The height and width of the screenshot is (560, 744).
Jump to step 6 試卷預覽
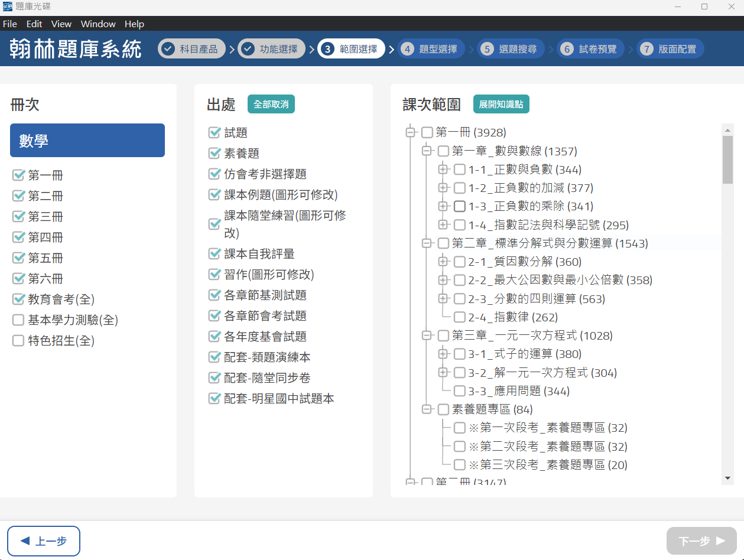pyautogui.click(x=590, y=48)
